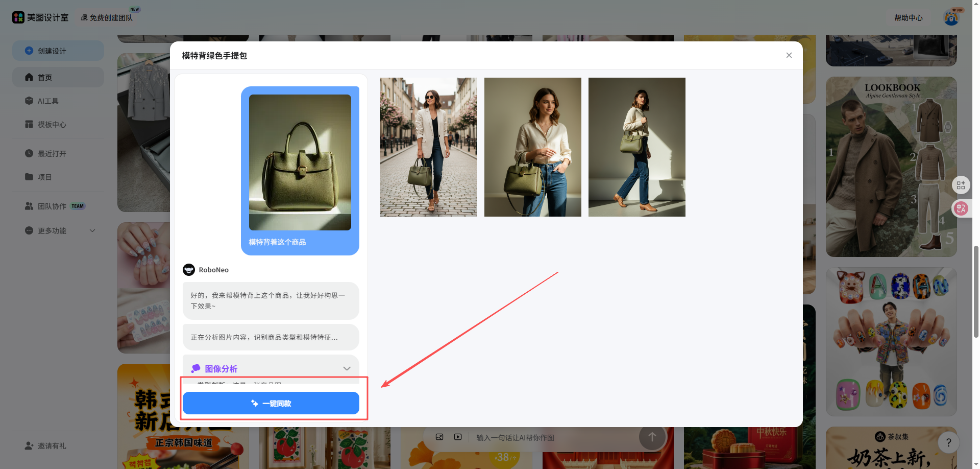Click the 美图设计室 logo
The width and height of the screenshot is (980, 469).
coord(40,17)
